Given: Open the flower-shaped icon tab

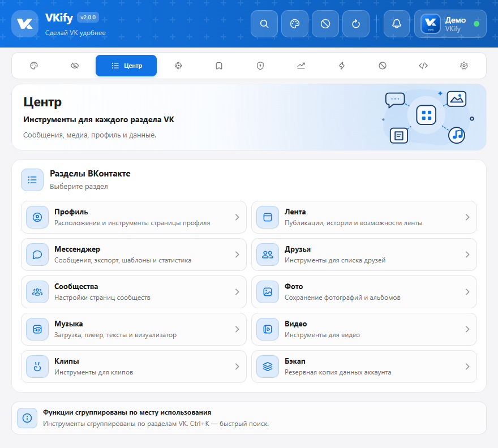Looking at the screenshot, I should [x=178, y=66].
